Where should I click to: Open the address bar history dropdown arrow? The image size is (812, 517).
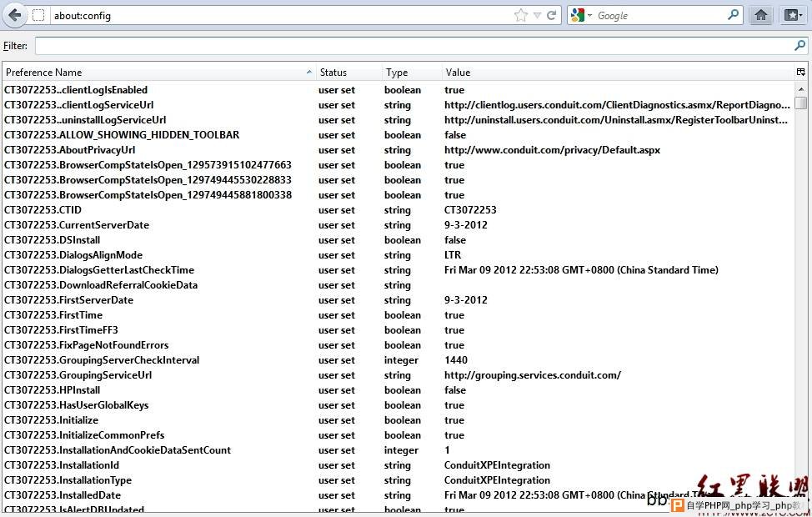coord(537,15)
